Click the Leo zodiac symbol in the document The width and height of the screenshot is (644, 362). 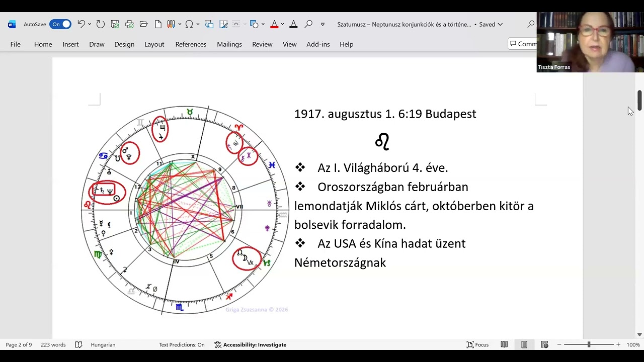[382, 141]
